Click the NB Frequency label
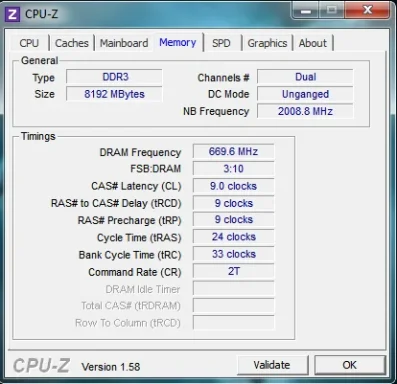 [216, 111]
